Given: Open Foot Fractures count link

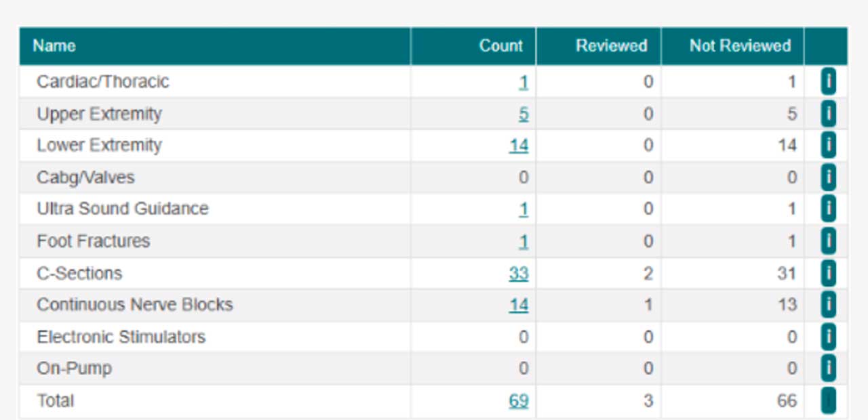Looking at the screenshot, I should 524,242.
